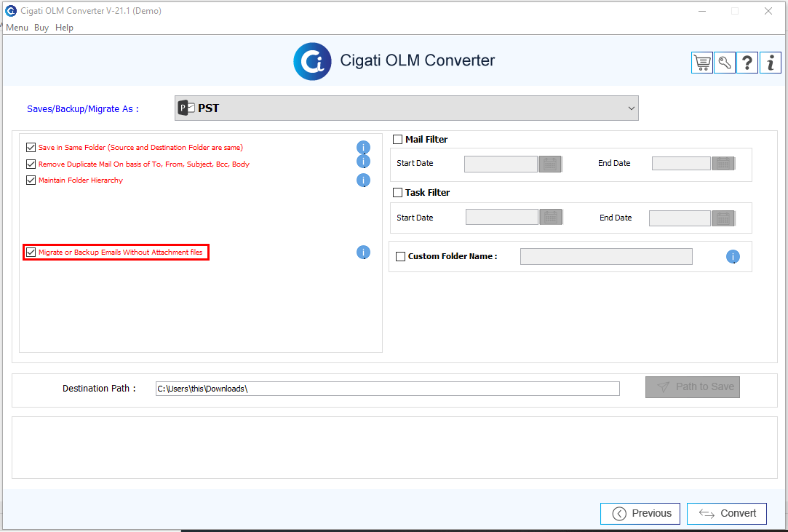Show info for Migrate Without Attachment option
The height and width of the screenshot is (532, 788).
363,253
